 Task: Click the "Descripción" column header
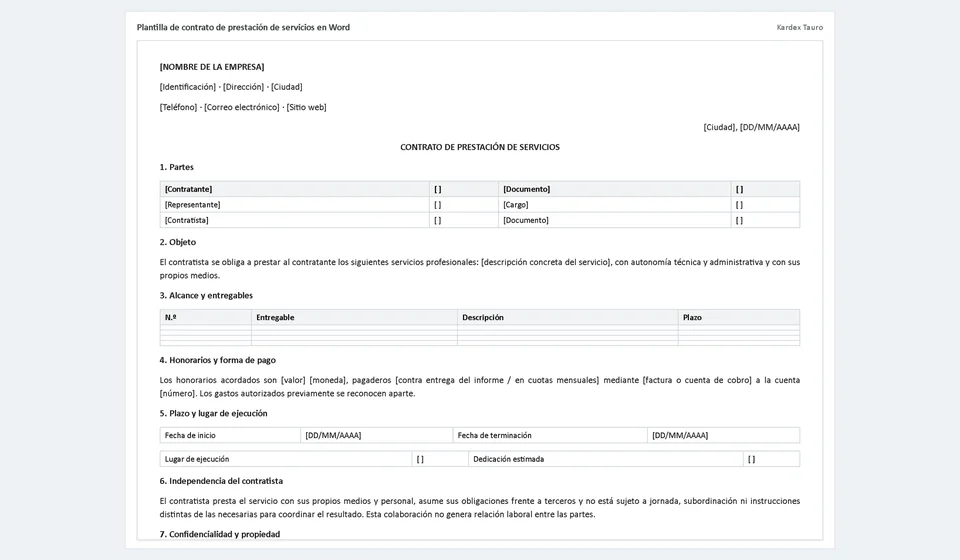pyautogui.click(x=568, y=317)
